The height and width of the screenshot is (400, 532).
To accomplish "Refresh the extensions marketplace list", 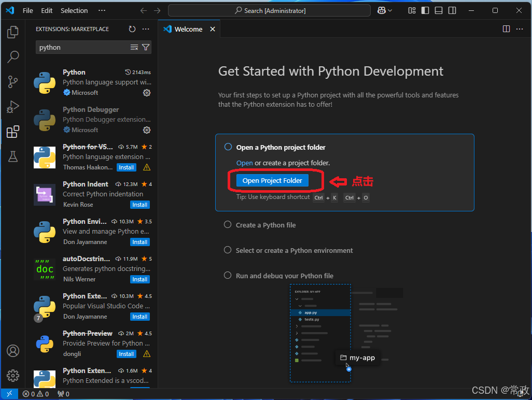I will (x=132, y=29).
